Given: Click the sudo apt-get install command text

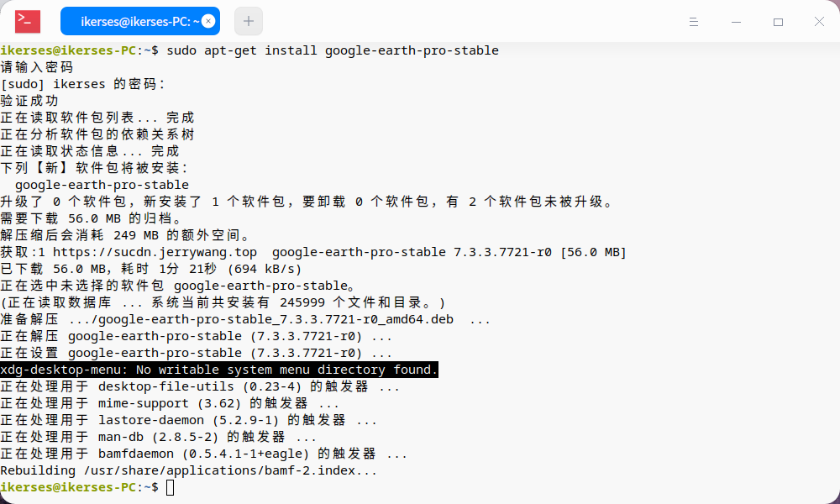Looking at the screenshot, I should [333, 50].
